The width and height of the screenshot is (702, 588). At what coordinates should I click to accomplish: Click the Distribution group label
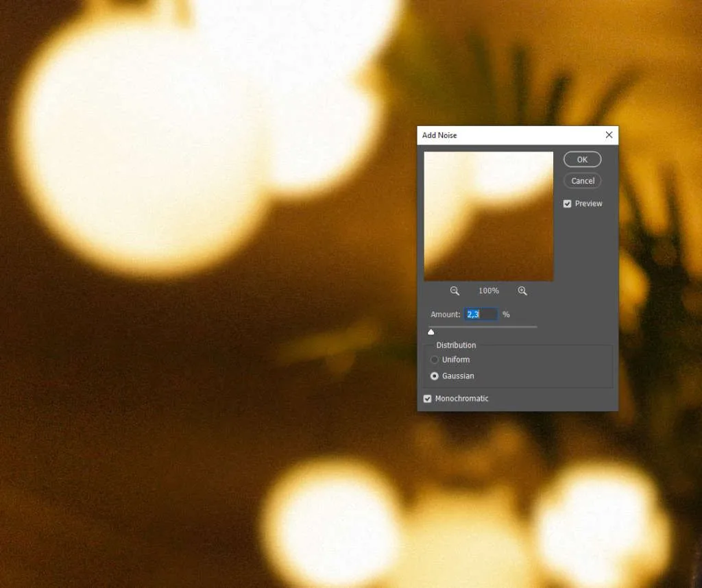456,345
